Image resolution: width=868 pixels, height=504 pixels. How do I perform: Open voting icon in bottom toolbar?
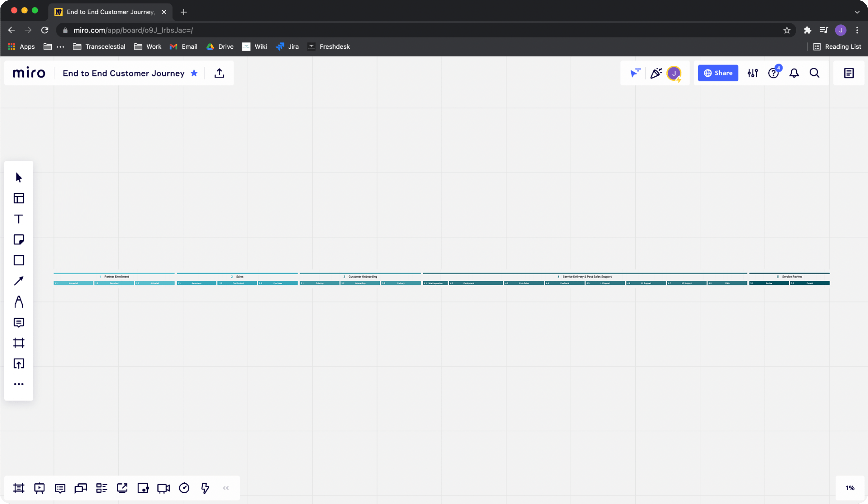coord(143,488)
